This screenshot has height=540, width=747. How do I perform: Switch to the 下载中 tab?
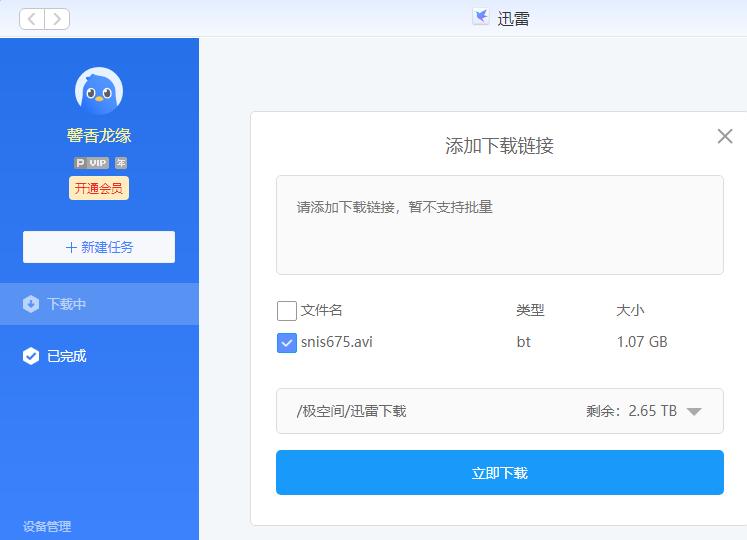pos(99,304)
